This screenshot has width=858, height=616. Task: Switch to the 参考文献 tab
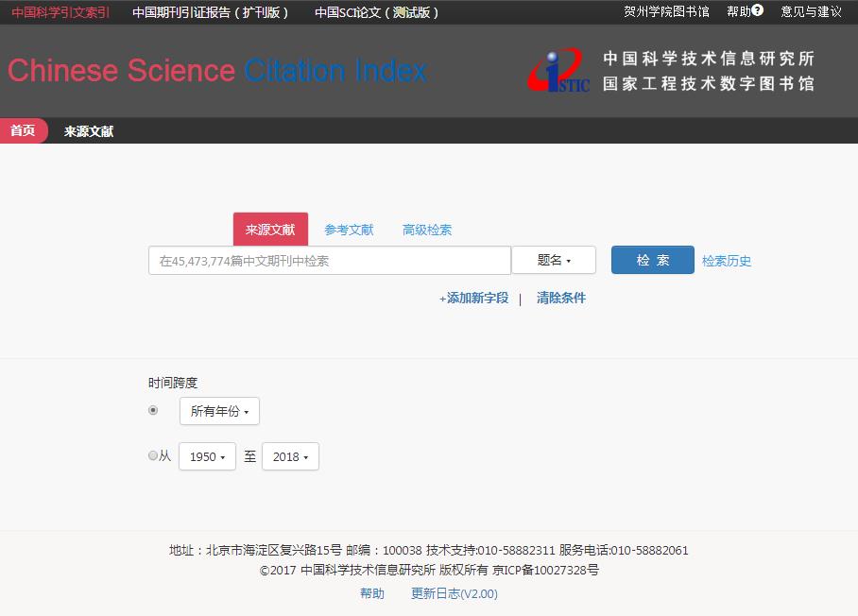pos(349,230)
